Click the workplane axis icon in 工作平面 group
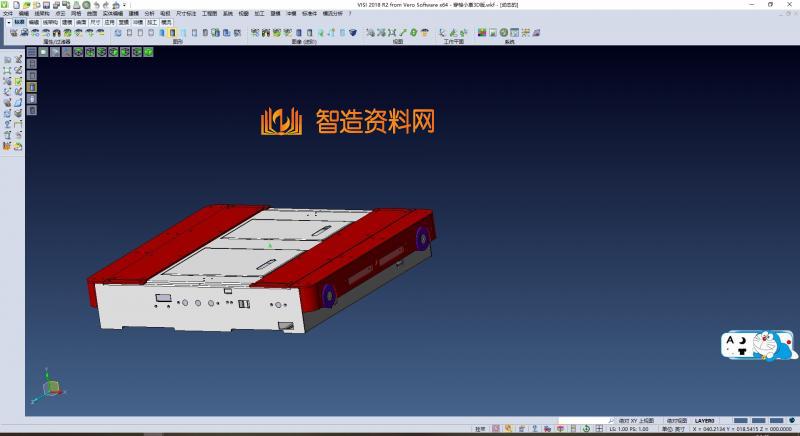 coord(442,33)
